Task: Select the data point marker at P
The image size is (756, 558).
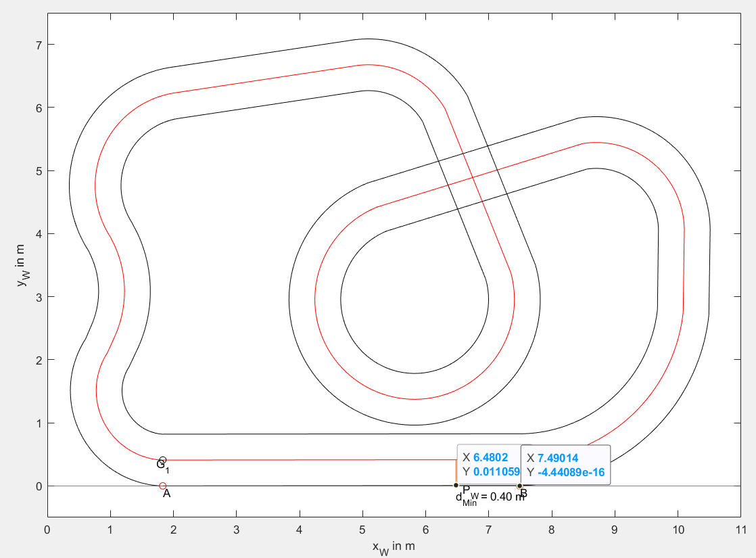Action: (x=456, y=485)
